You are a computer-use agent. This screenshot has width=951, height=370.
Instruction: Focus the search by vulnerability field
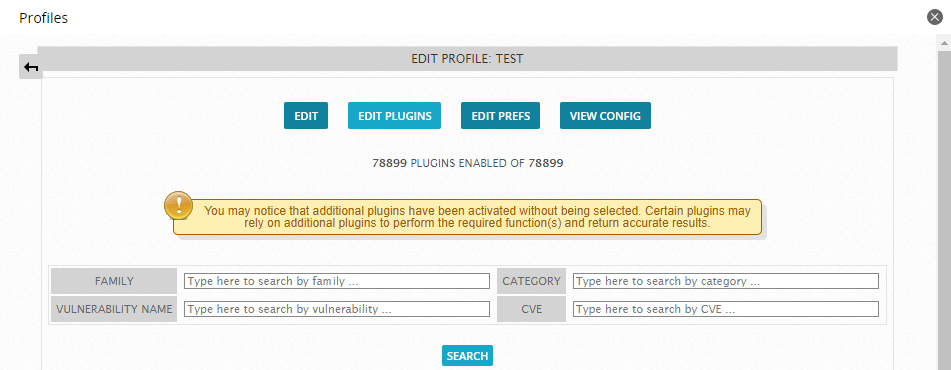[337, 309]
